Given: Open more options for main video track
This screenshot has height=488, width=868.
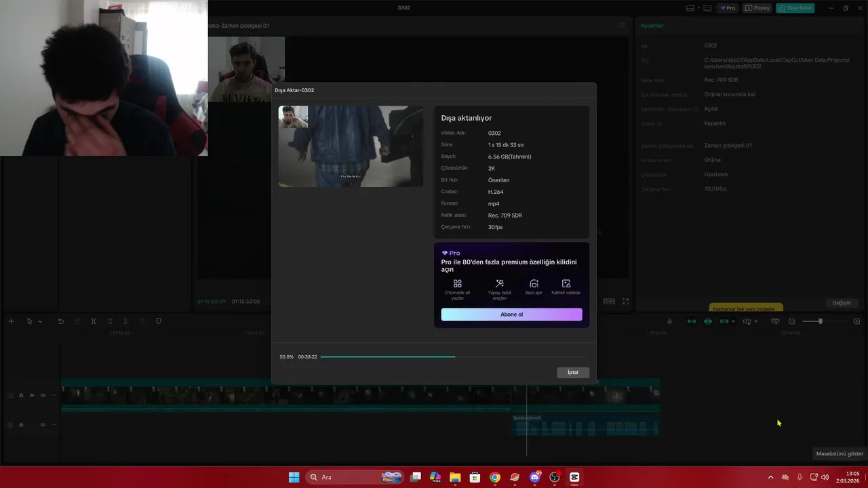Looking at the screenshot, I should [x=54, y=395].
